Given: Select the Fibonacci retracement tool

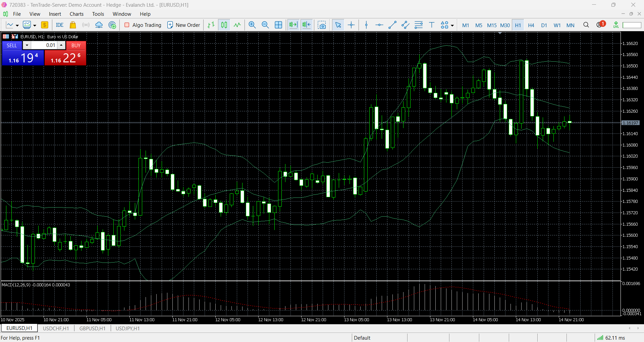Looking at the screenshot, I should pos(419,25).
